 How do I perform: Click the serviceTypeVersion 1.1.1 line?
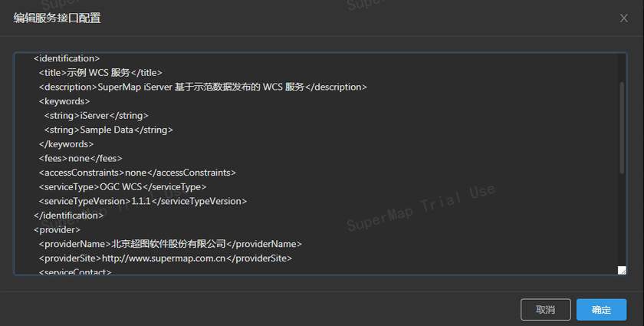143,201
